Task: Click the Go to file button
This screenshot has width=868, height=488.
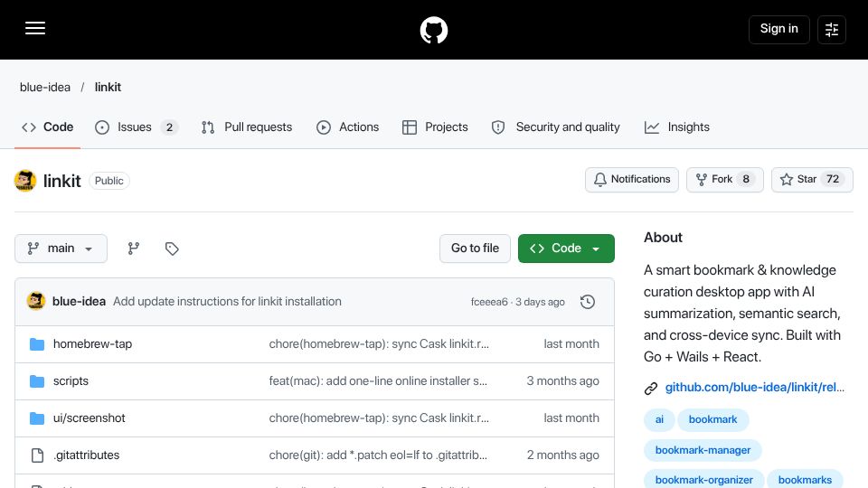Action: pos(475,249)
